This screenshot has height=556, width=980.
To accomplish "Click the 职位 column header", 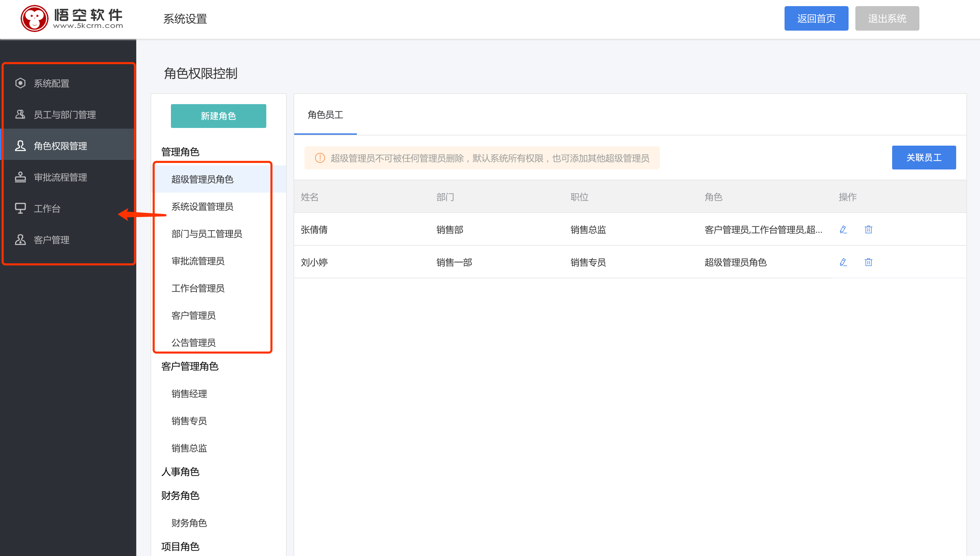I will [579, 197].
